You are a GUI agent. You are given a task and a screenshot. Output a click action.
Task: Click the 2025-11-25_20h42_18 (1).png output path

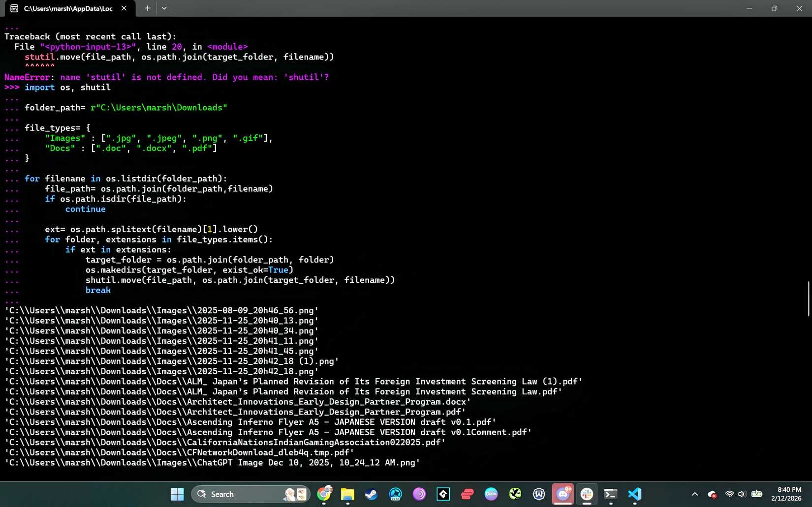coord(172,361)
